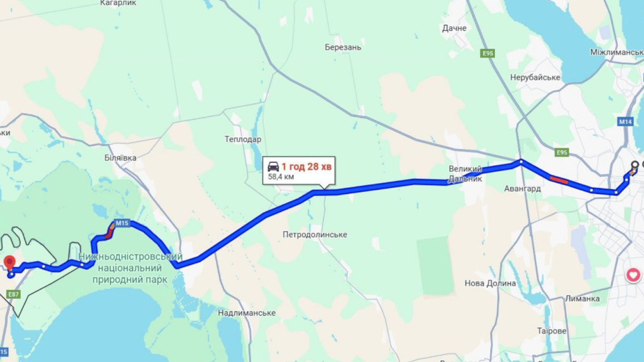Viewport: 644px width, 362px height.
Task: Select the Біляївка town label
Action: click(x=120, y=158)
